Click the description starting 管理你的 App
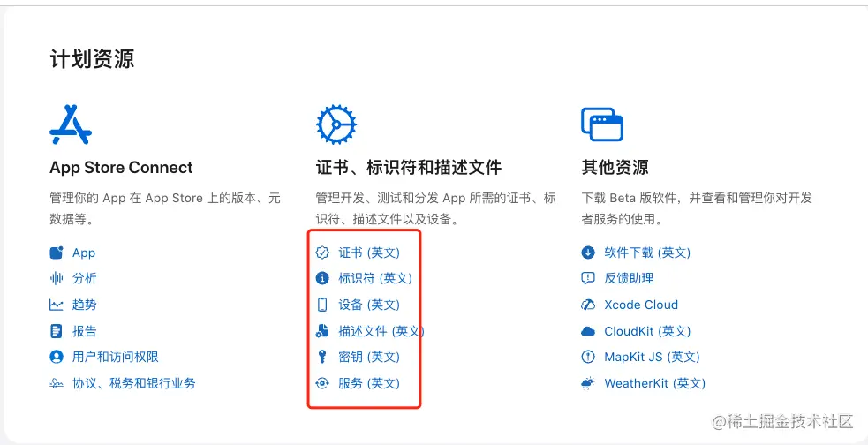This screenshot has width=868, height=445. coord(165,208)
